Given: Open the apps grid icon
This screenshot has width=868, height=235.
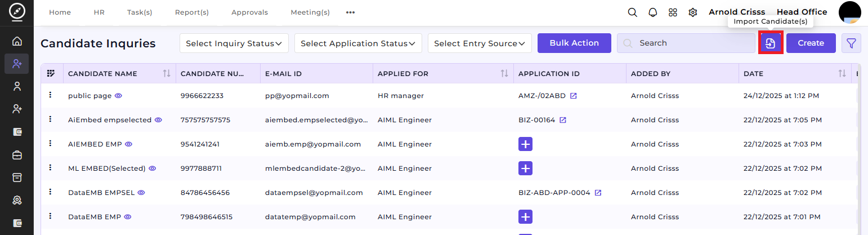Looking at the screenshot, I should click(673, 12).
